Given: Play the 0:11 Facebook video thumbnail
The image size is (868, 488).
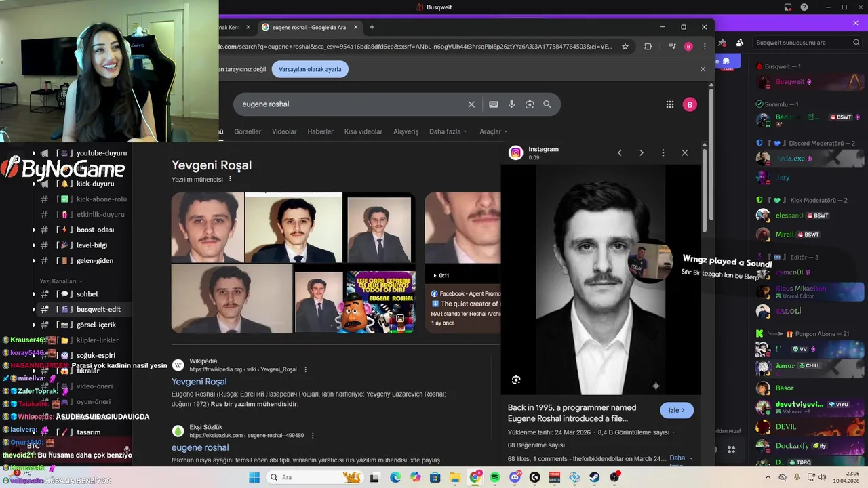Looking at the screenshot, I should point(462,238).
